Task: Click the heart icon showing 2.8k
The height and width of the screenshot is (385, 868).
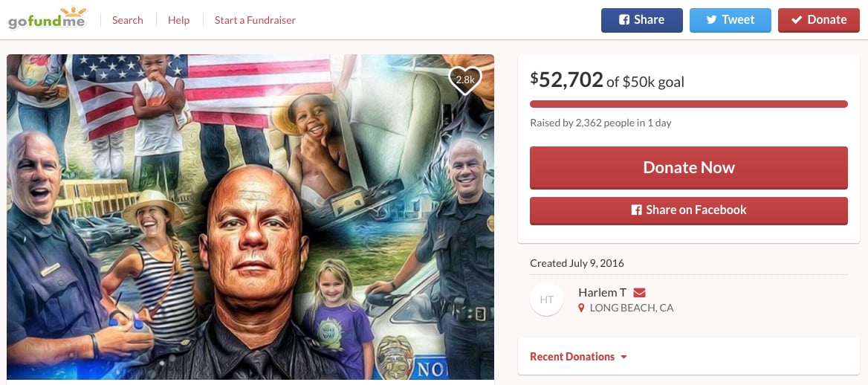Action: 465,80
